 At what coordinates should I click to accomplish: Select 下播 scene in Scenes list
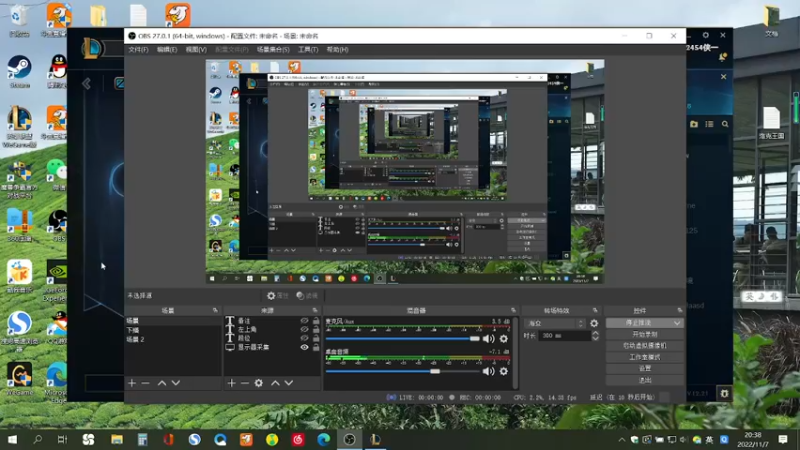tap(172, 330)
